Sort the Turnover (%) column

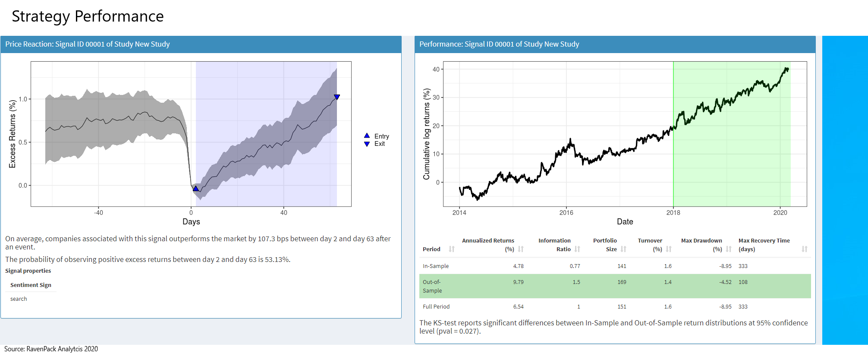669,249
